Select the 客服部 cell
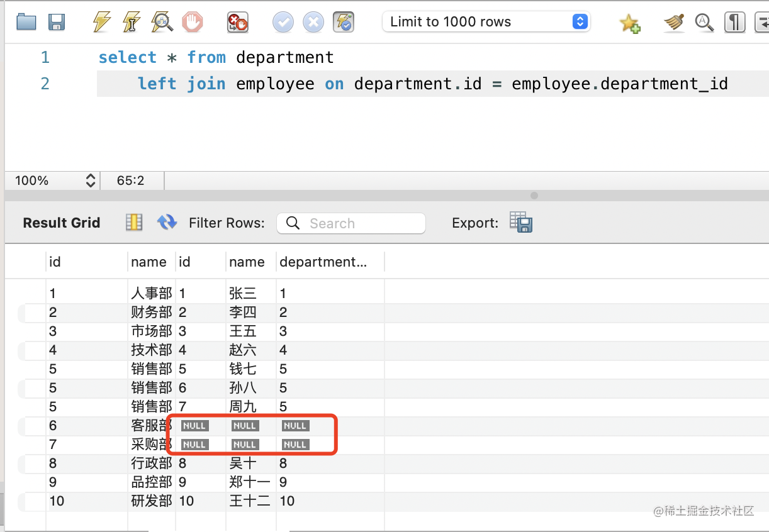The image size is (769, 532). pos(151,425)
